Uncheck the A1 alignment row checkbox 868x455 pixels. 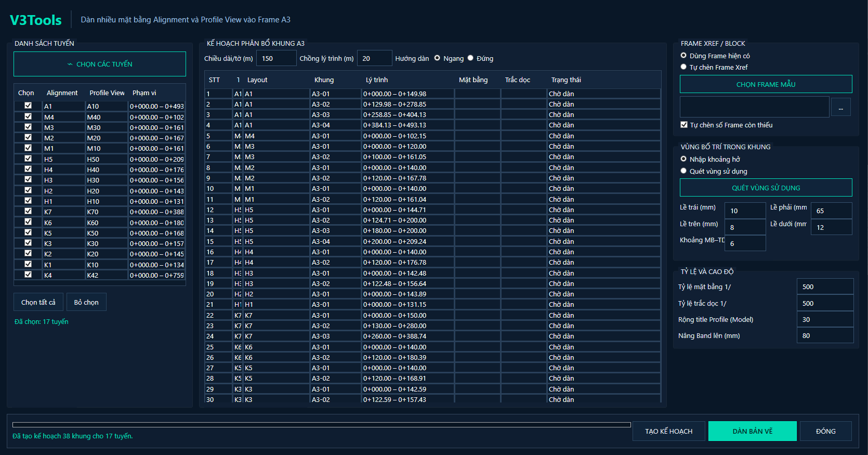tap(28, 106)
